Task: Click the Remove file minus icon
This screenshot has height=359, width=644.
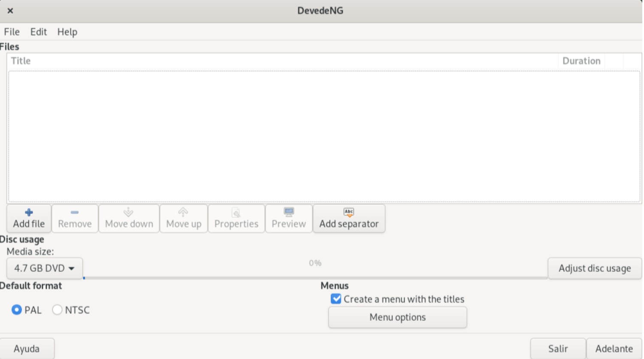Action: click(x=74, y=212)
